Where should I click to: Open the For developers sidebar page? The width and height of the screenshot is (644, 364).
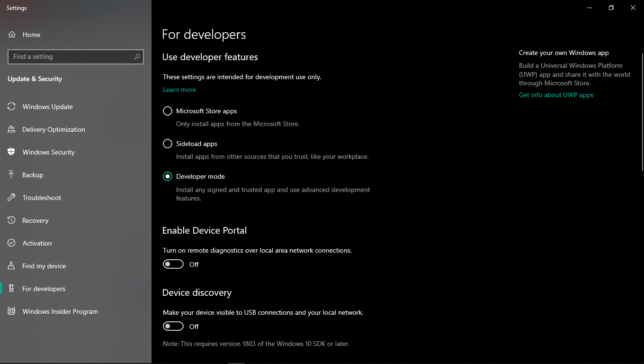(44, 289)
